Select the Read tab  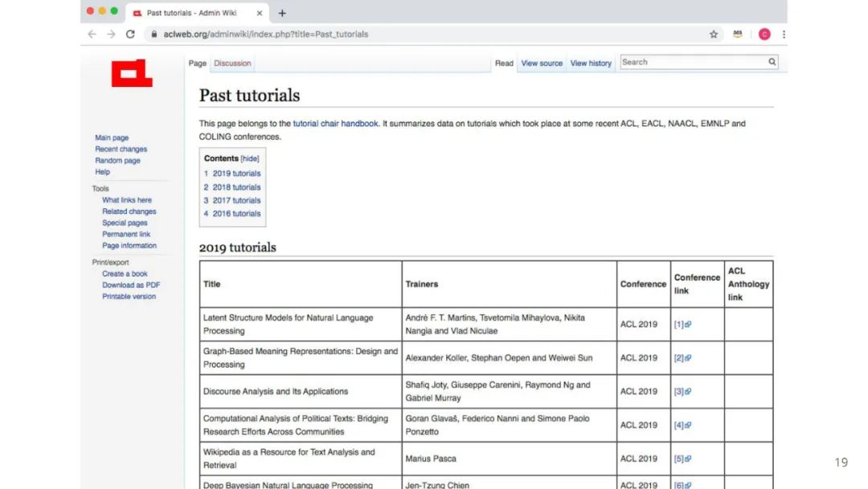(x=504, y=63)
